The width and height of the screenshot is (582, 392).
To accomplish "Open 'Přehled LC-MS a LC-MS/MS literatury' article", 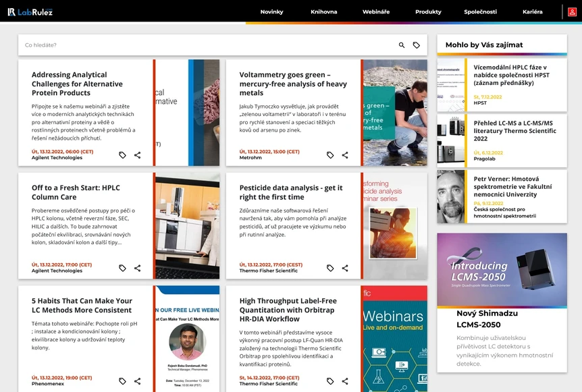I will click(514, 130).
